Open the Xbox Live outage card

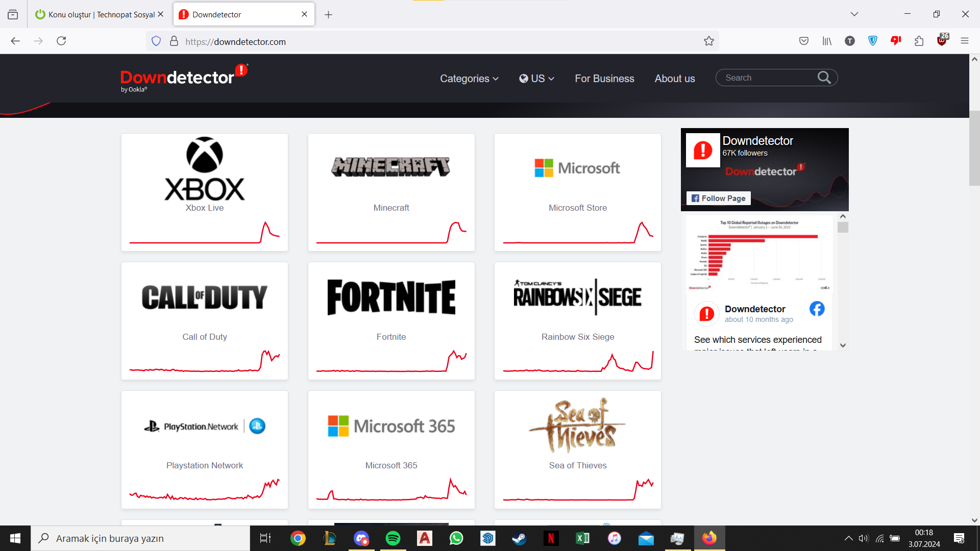point(205,192)
